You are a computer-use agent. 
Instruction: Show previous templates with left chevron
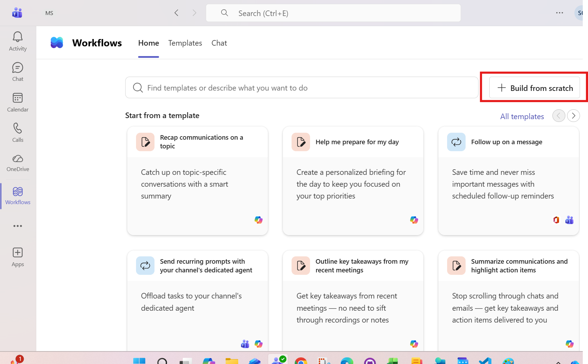559,116
